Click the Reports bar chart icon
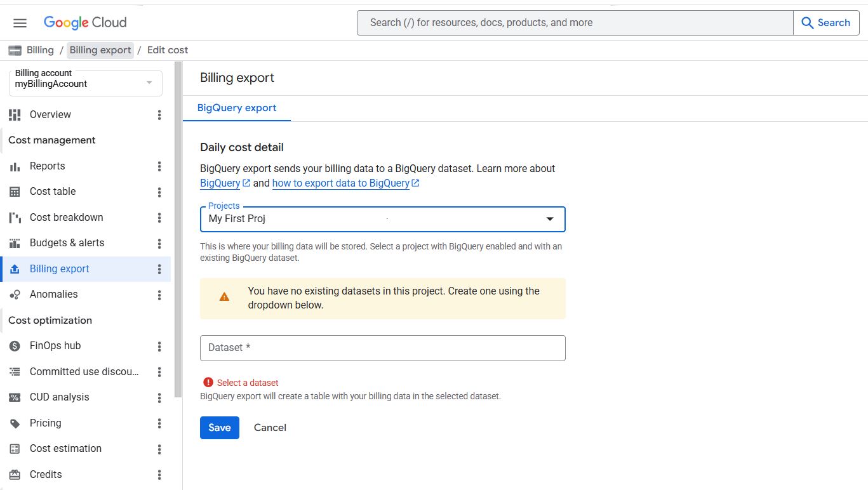The image size is (868, 490). click(15, 166)
